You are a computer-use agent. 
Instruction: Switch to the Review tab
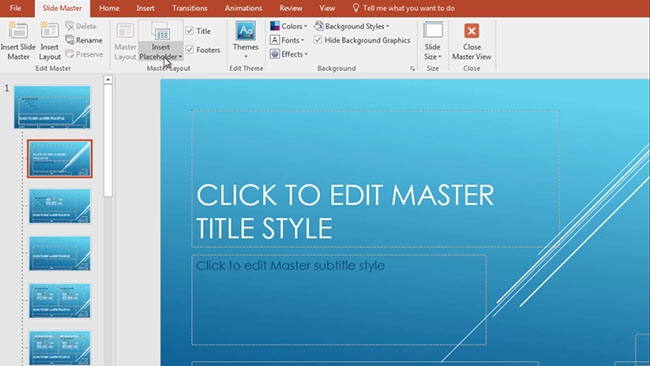291,8
